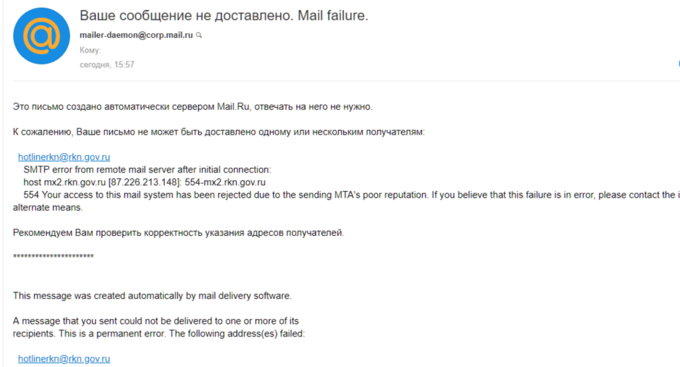Click the Mail.ru @ sender avatar
680x367 pixels.
[42, 36]
